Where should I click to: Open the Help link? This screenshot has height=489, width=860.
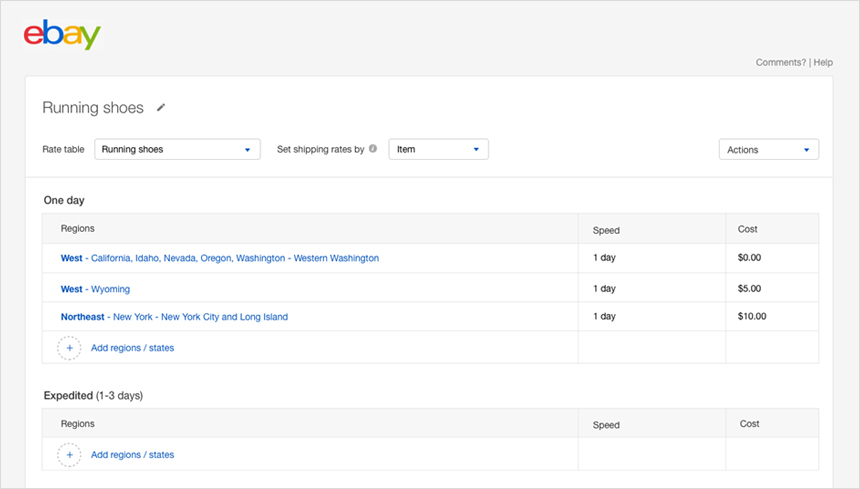click(823, 62)
